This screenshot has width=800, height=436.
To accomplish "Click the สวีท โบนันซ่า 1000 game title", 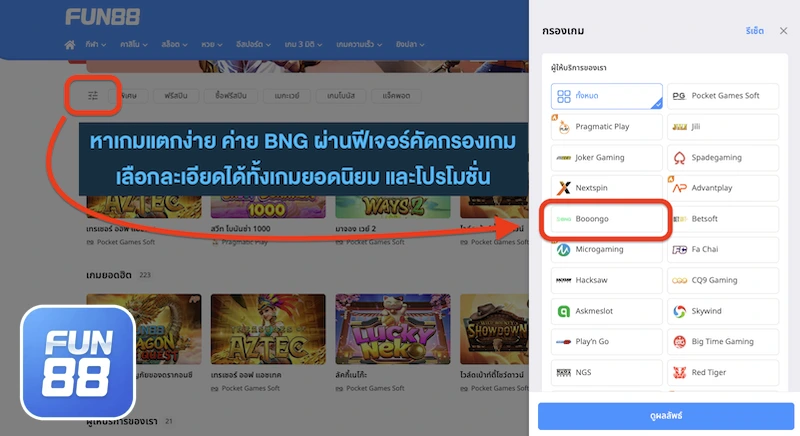I will (x=240, y=228).
